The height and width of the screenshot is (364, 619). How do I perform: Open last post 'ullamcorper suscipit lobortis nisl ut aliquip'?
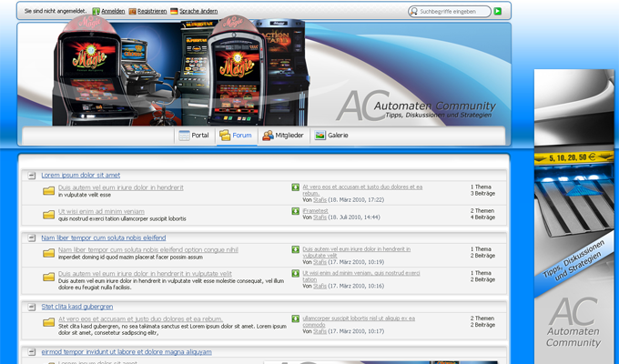359,321
